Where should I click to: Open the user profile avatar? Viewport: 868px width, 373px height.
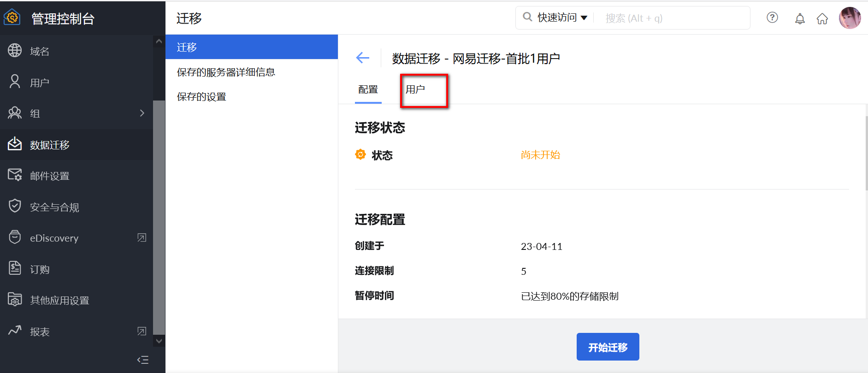(x=850, y=18)
